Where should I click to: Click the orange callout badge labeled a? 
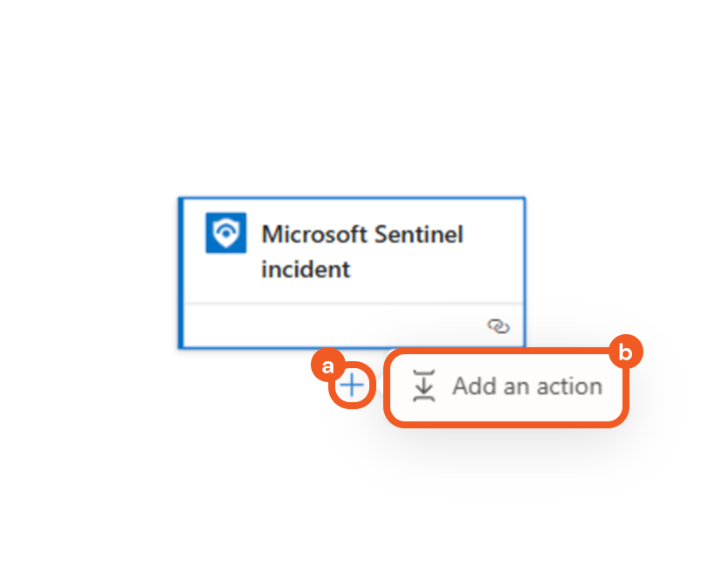[327, 366]
